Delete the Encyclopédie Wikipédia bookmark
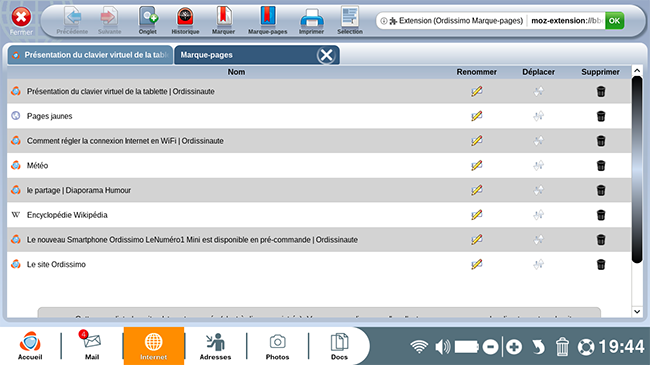The width and height of the screenshot is (650, 365). 601,215
